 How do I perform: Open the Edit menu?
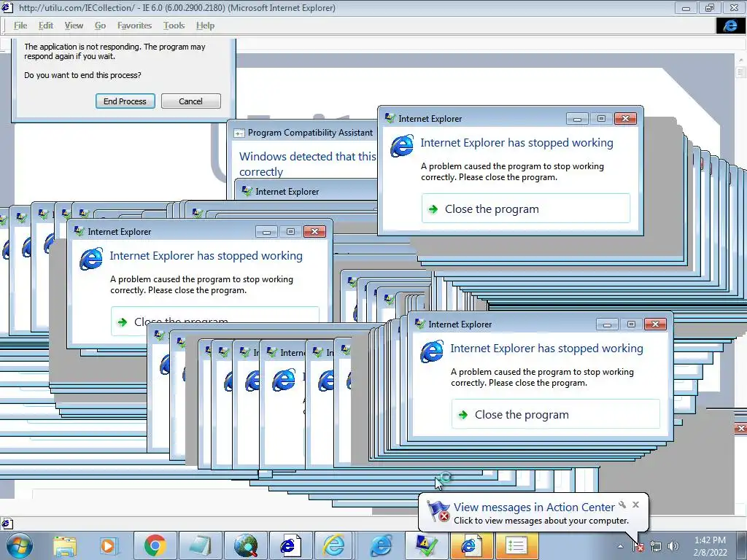click(46, 26)
